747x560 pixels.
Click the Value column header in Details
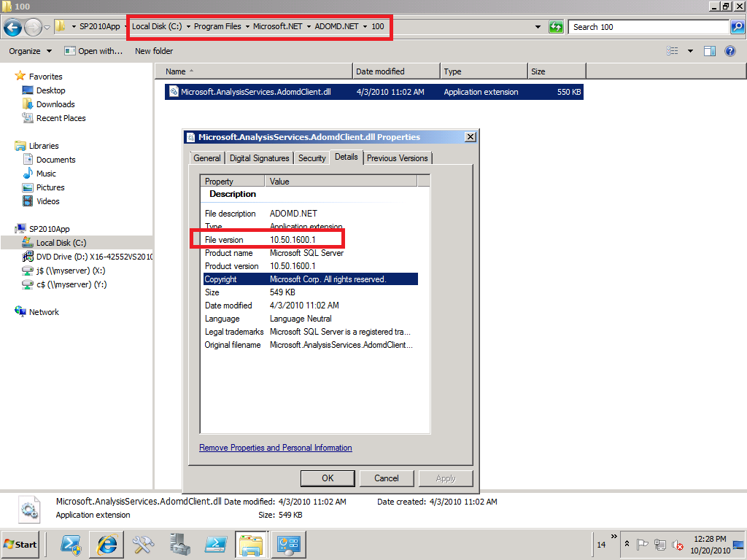click(x=341, y=181)
